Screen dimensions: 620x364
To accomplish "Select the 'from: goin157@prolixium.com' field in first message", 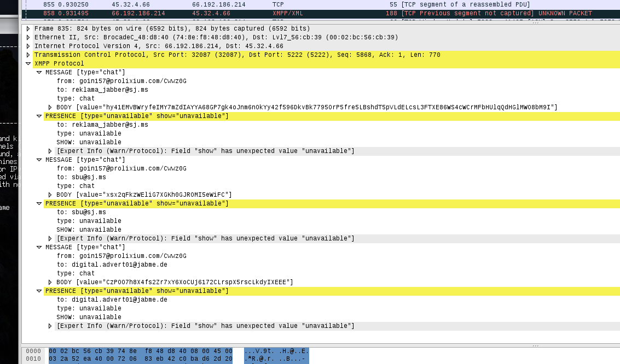I will point(121,81).
